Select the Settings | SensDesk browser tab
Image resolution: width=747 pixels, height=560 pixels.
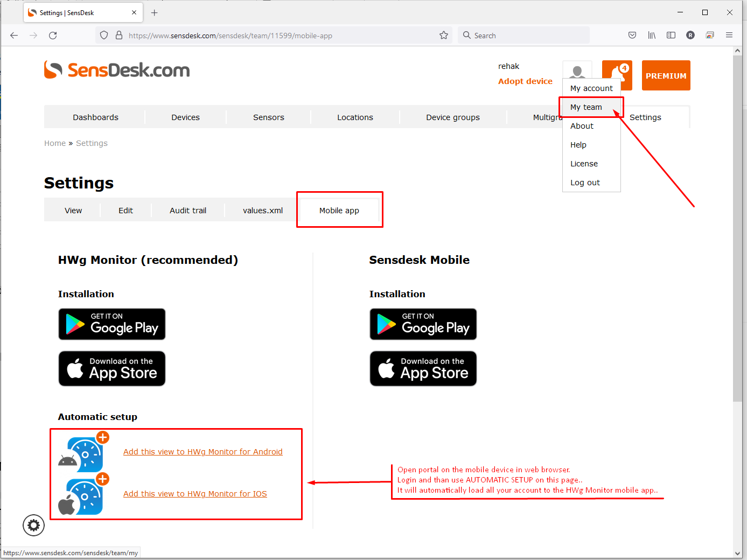[83, 12]
